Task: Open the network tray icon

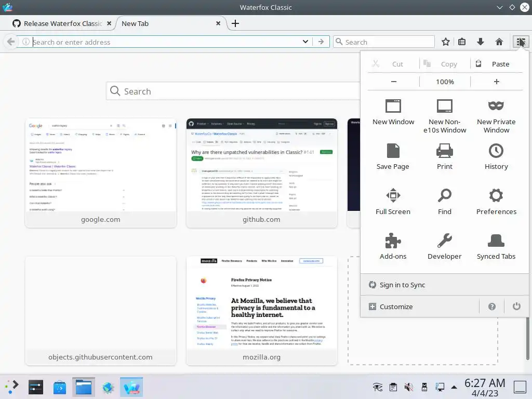Action: click(440, 387)
